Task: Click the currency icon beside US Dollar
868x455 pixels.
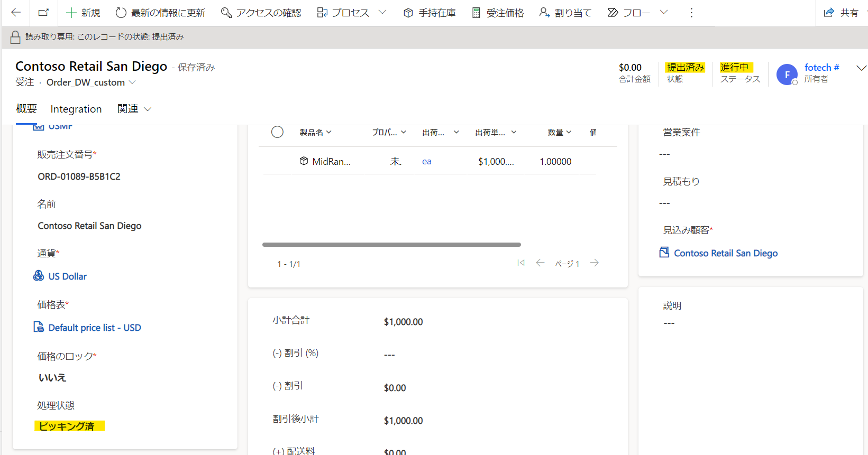Action: pos(39,276)
